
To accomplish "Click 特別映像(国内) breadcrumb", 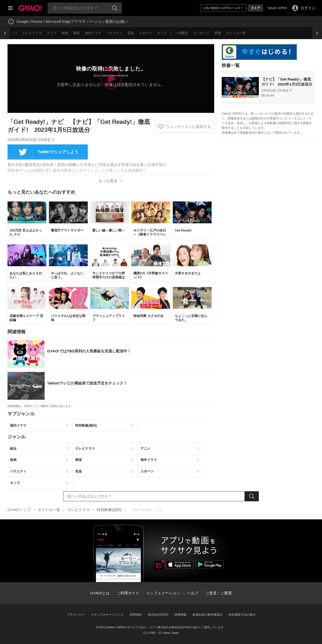I will [109, 510].
